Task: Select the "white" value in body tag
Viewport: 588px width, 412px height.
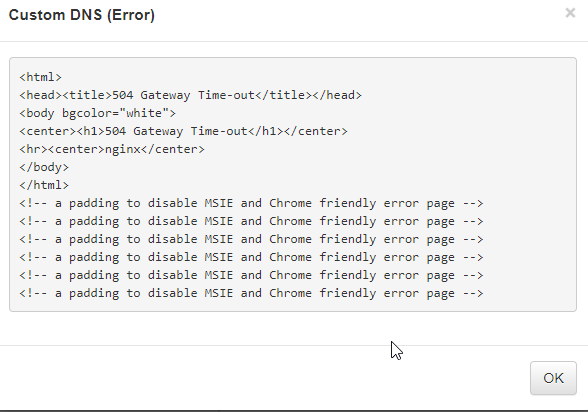Action: click(144, 113)
